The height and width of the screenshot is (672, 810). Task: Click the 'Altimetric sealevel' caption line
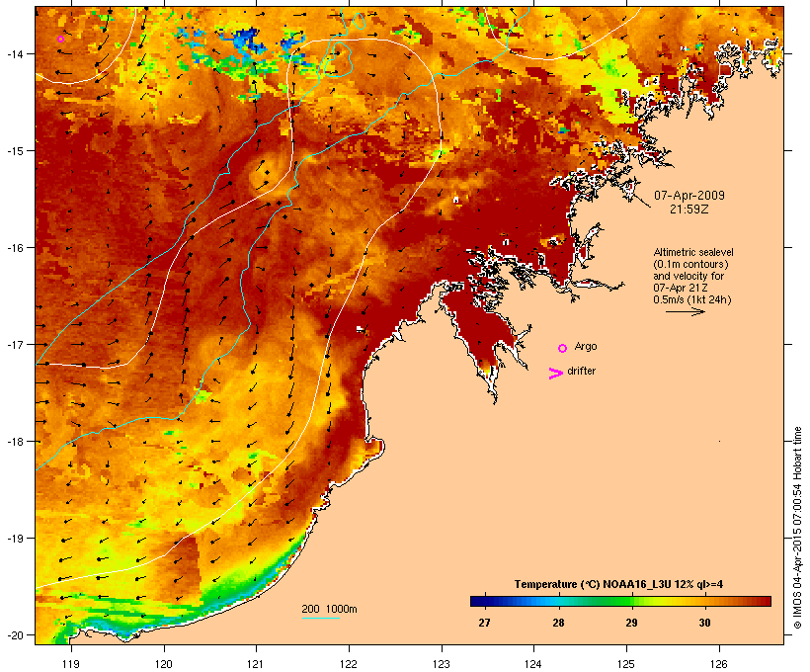[693, 252]
